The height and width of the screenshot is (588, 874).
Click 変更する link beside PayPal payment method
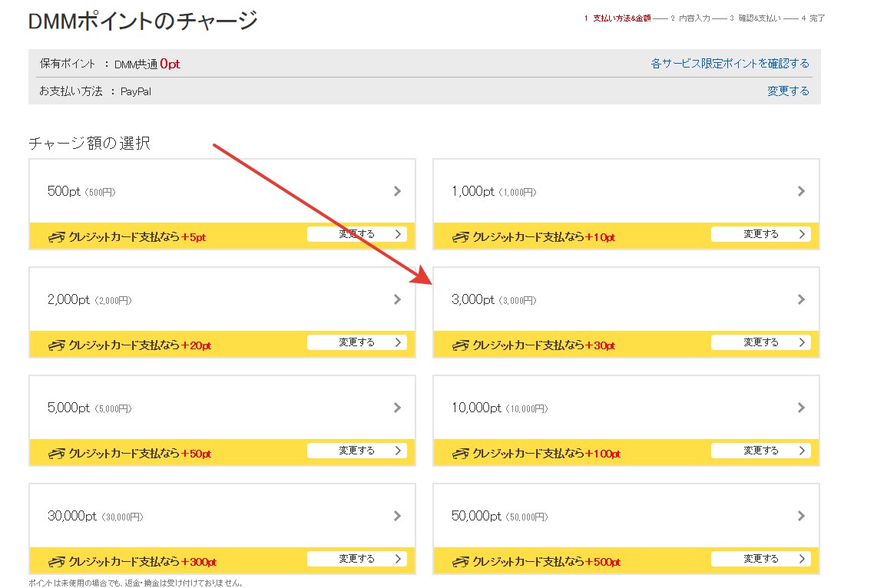point(788,91)
